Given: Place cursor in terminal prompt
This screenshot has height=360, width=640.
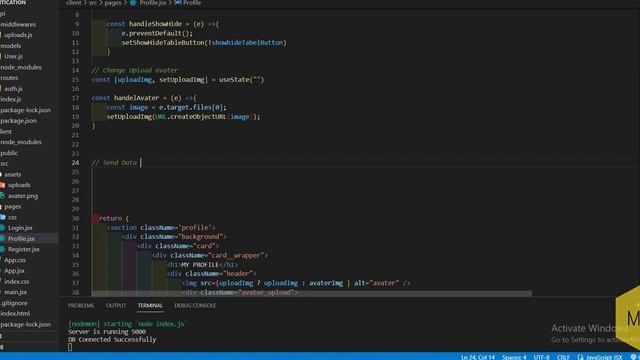Looking at the screenshot, I should (x=70, y=347).
